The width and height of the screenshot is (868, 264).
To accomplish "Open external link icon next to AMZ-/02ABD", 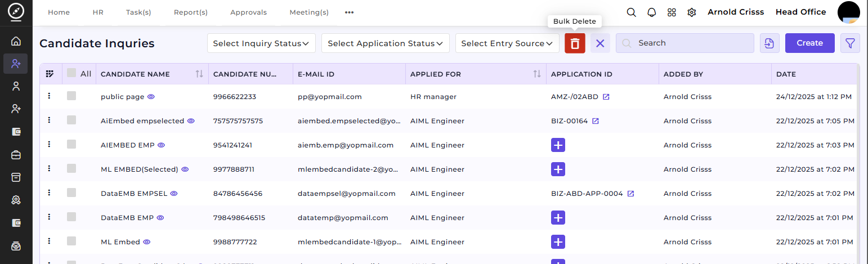I will (606, 97).
